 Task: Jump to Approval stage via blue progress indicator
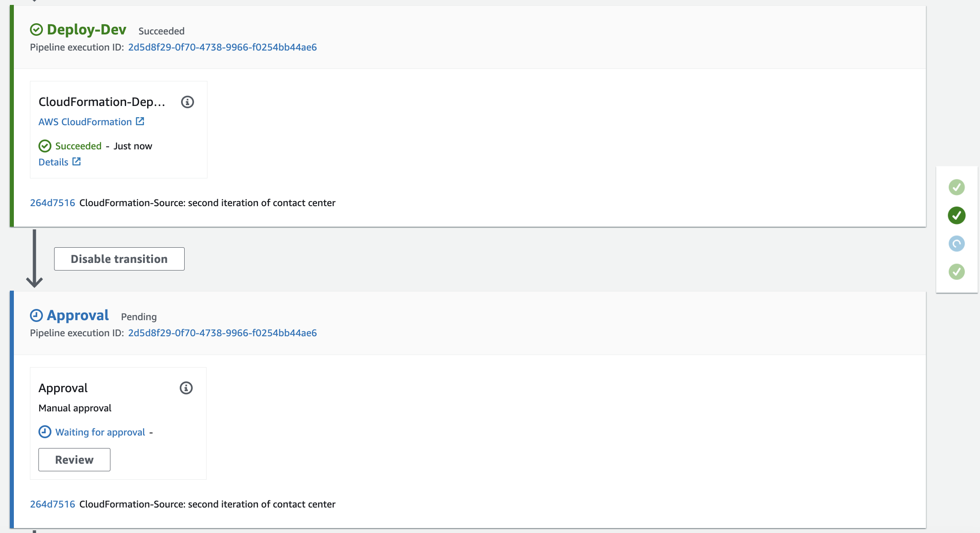[x=956, y=243]
